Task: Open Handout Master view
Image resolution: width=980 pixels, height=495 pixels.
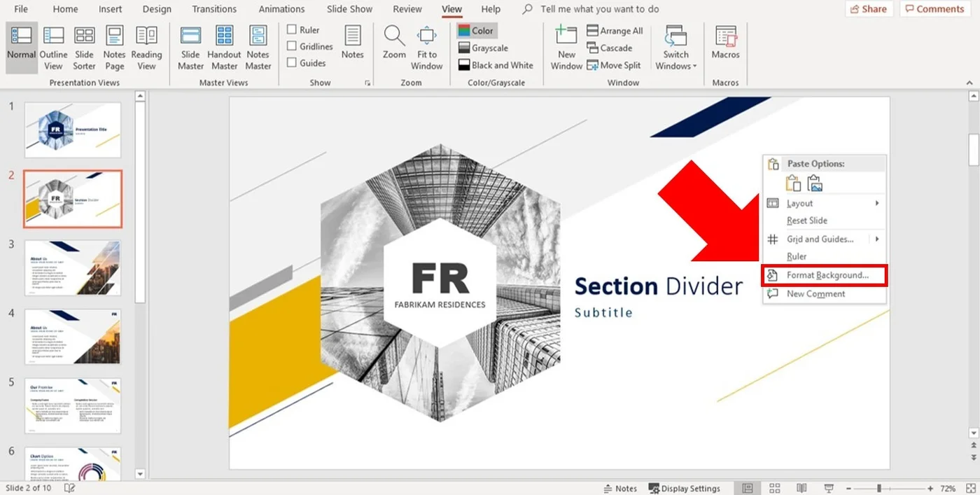Action: click(x=224, y=47)
